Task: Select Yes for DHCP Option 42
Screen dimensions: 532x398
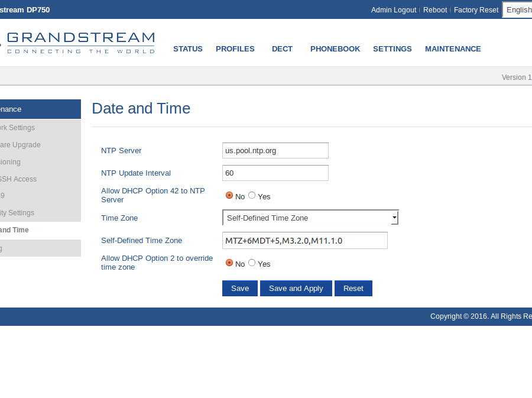Action: (x=252, y=195)
